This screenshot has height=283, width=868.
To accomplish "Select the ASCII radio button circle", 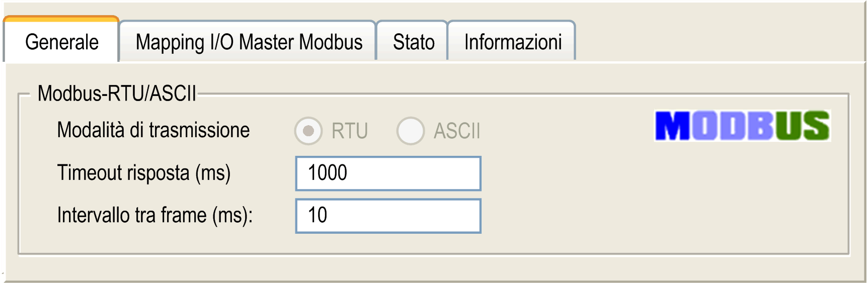I will coord(411,131).
